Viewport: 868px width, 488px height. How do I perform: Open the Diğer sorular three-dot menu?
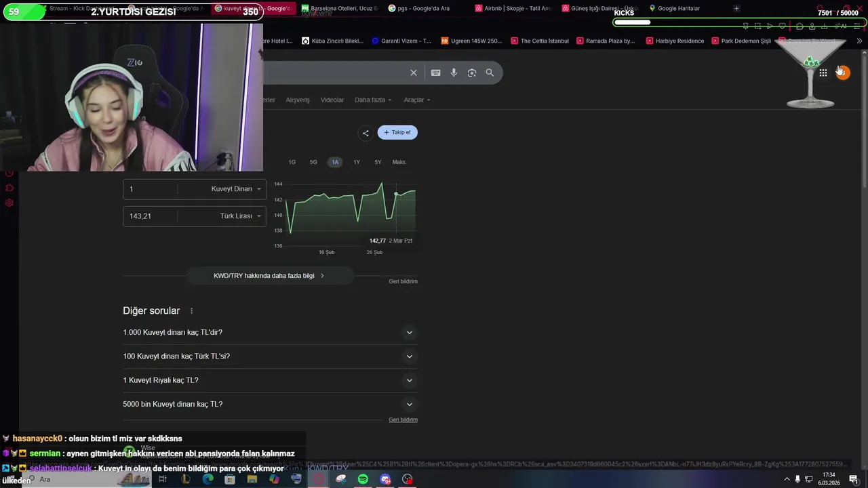tap(191, 311)
